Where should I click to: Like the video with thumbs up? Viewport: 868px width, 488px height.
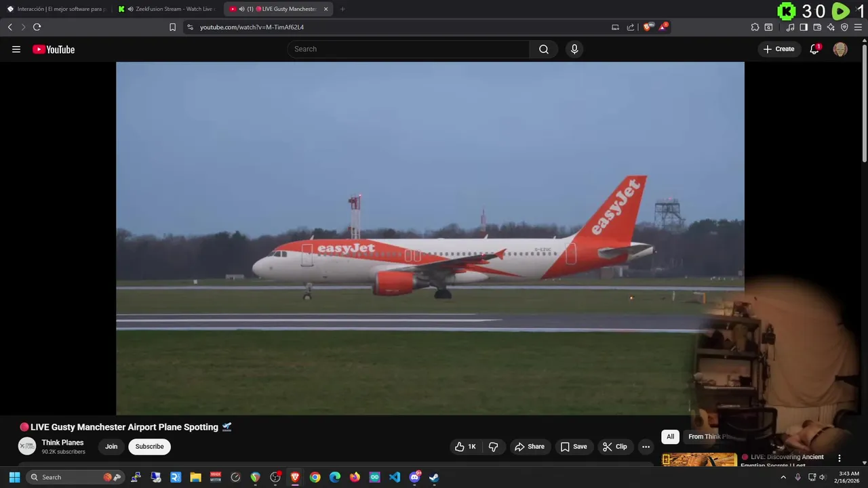(465, 447)
